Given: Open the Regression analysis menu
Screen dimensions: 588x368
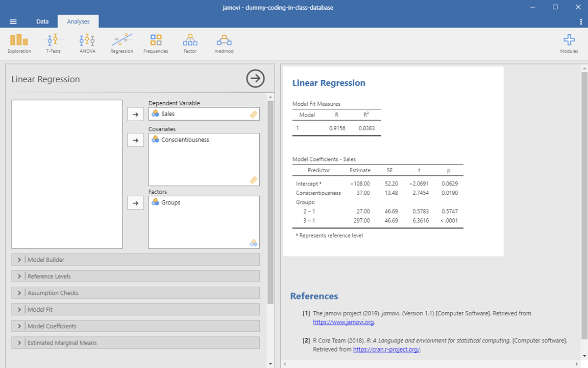Looking at the screenshot, I should 121,43.
